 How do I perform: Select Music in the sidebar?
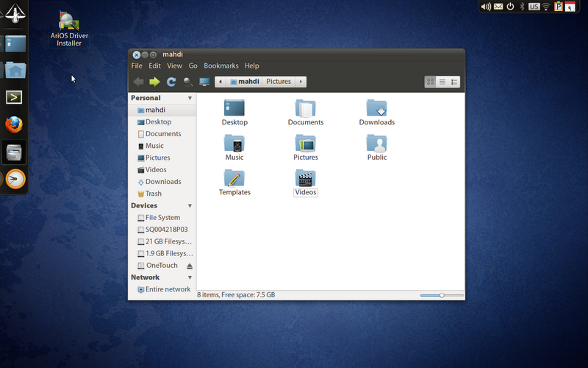pyautogui.click(x=162, y=146)
